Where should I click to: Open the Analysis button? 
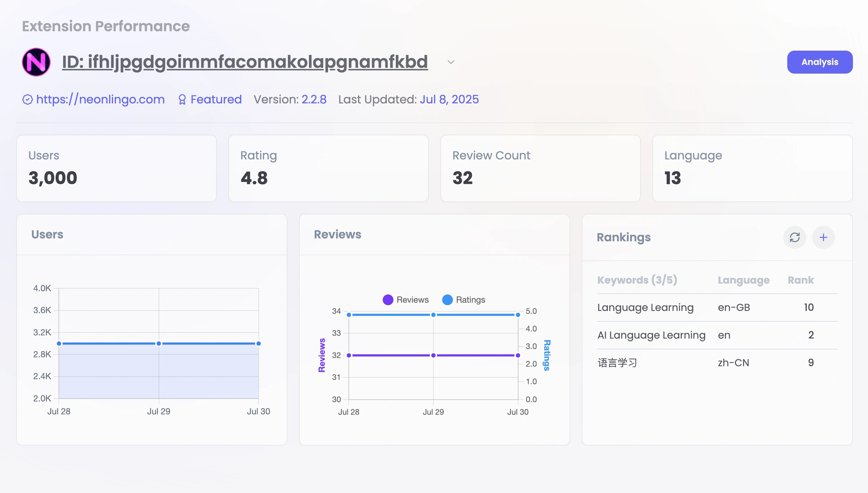tap(820, 62)
